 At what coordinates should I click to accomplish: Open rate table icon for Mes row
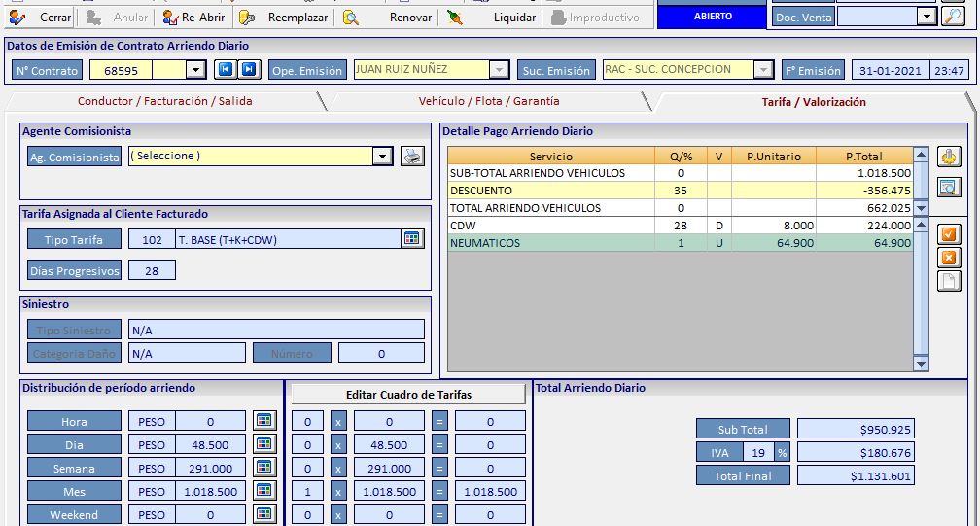[264, 491]
